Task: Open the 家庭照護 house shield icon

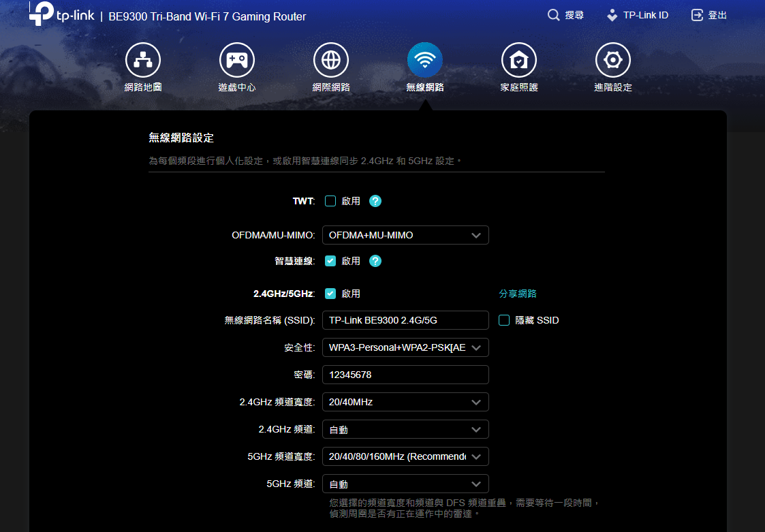Action: (x=519, y=60)
